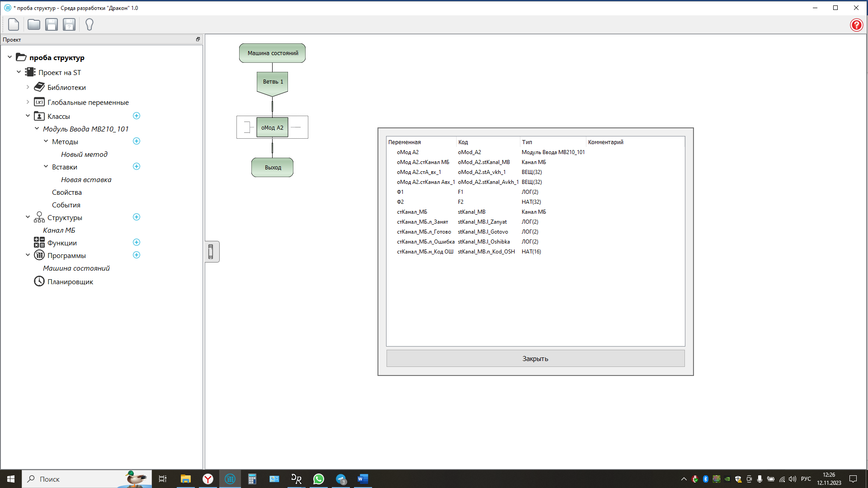Collapse the Структуры tree node

[x=28, y=217]
